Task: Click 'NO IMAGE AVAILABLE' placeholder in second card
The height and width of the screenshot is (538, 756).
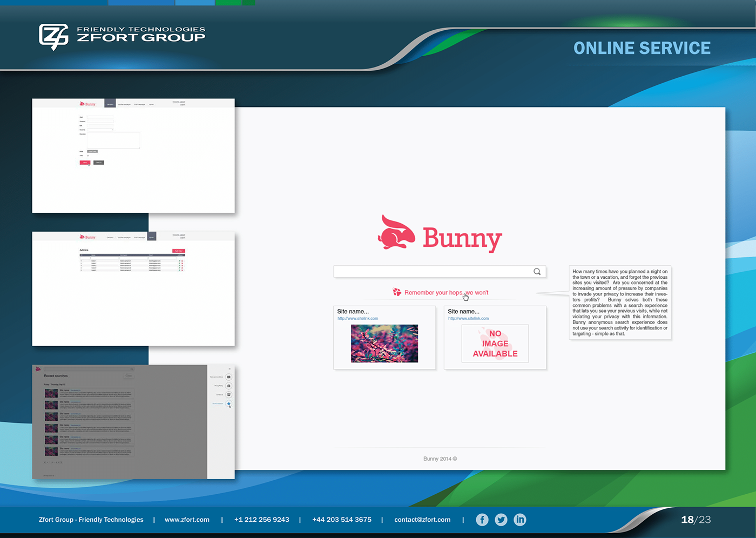Action: coord(495,344)
